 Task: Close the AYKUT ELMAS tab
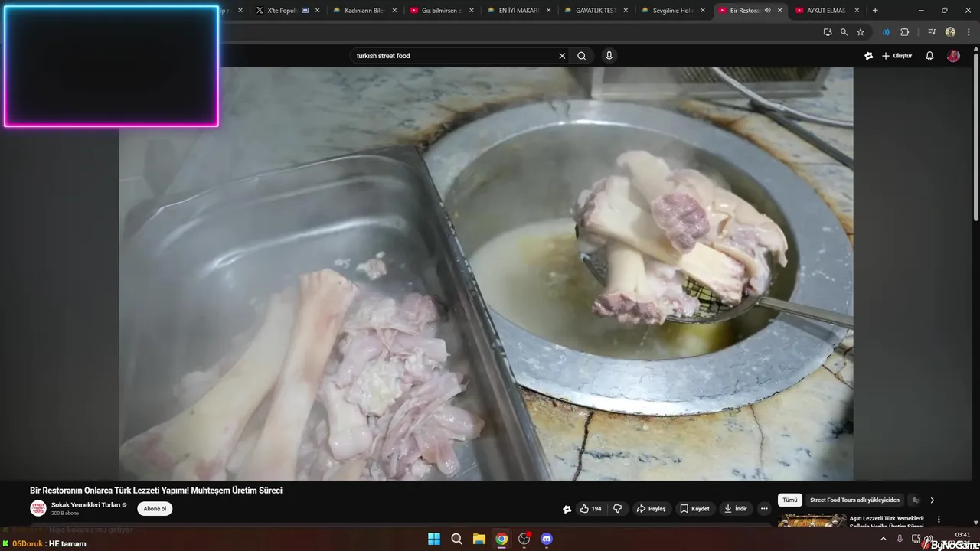(857, 11)
